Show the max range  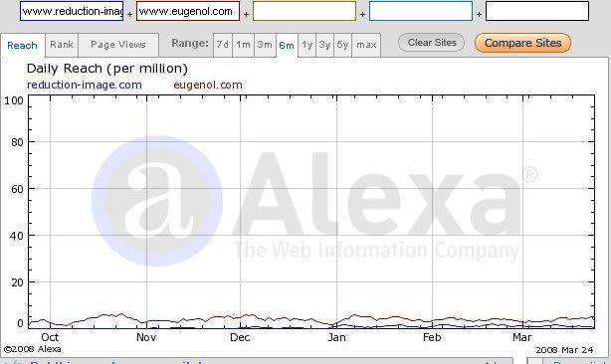pyautogui.click(x=366, y=45)
